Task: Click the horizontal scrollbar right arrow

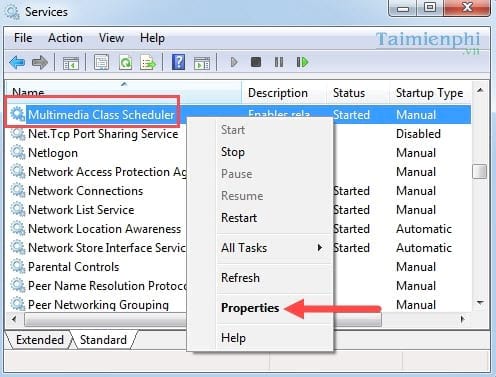Action: pyautogui.click(x=462, y=319)
